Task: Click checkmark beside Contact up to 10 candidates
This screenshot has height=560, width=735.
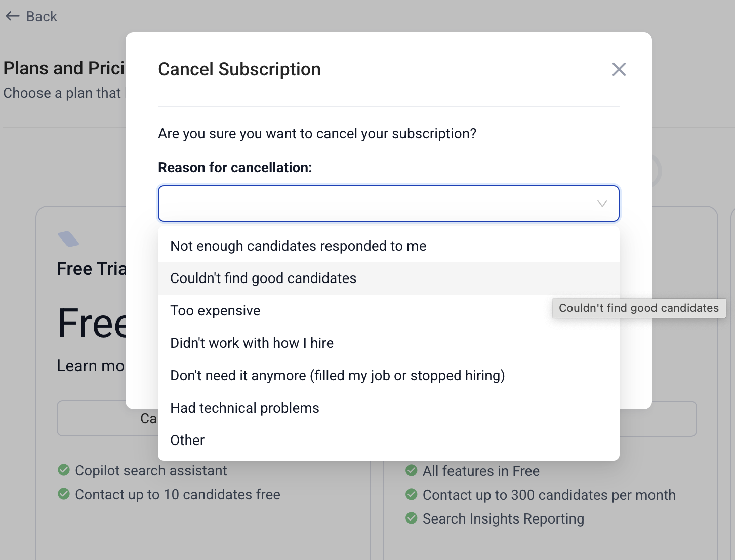Action: 64,494
